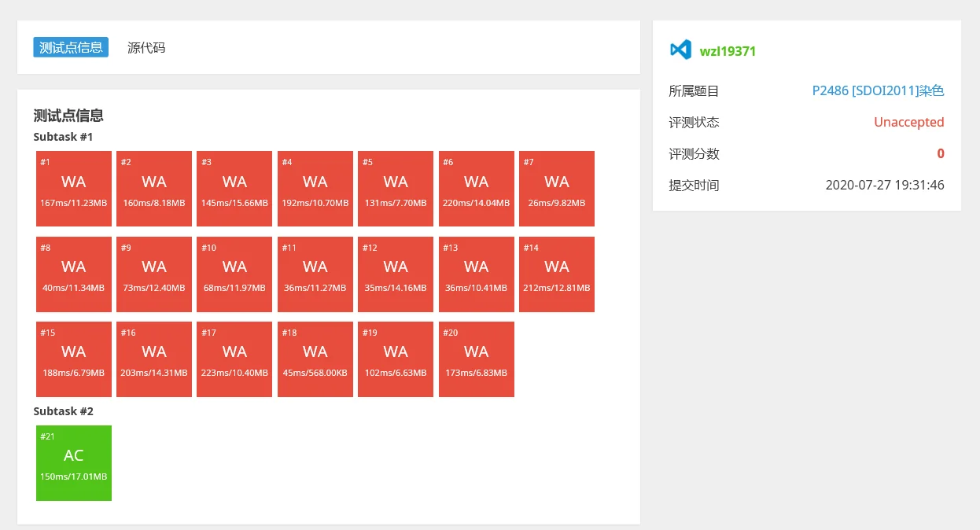Select test case #5 WA block
Image resolution: width=980 pixels, height=530 pixels.
point(396,189)
